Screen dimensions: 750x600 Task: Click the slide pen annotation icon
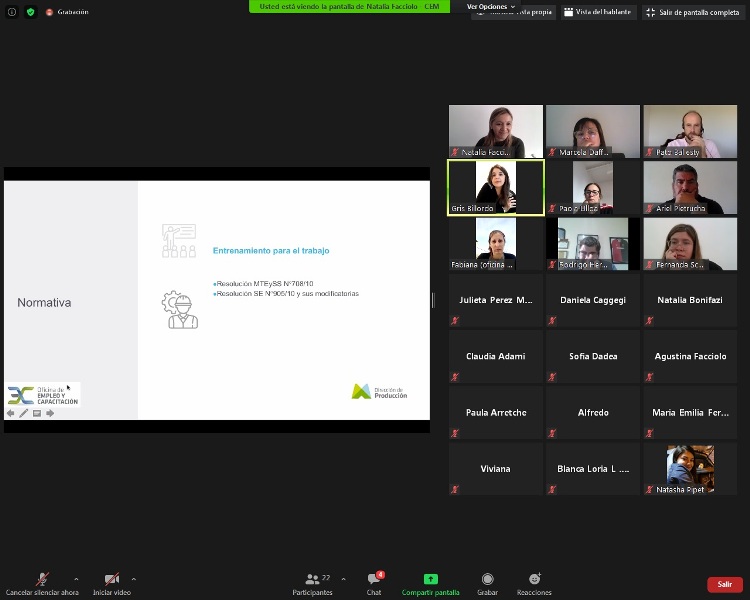point(24,413)
